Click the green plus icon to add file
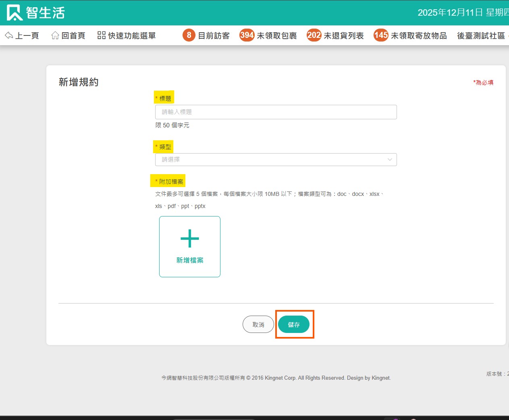 190,238
